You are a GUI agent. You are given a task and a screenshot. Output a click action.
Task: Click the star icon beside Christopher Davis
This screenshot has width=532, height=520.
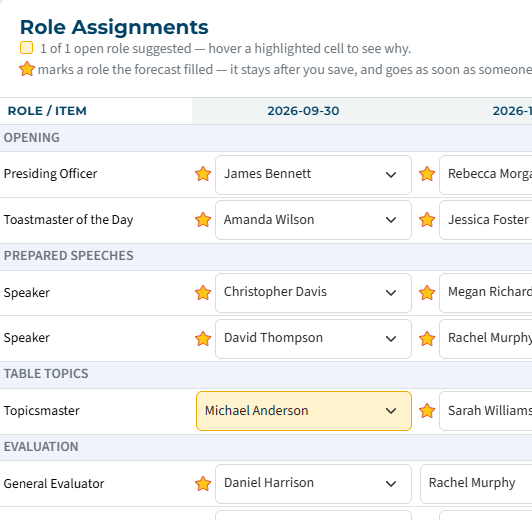[203, 293]
